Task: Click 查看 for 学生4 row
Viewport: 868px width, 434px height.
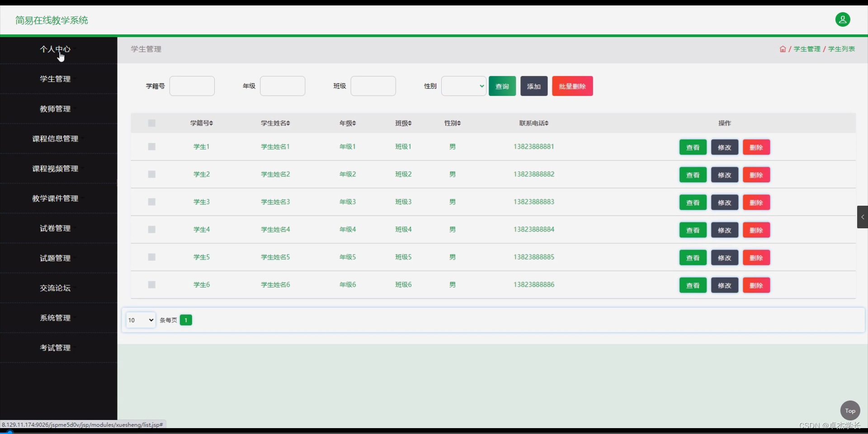Action: [x=693, y=230]
